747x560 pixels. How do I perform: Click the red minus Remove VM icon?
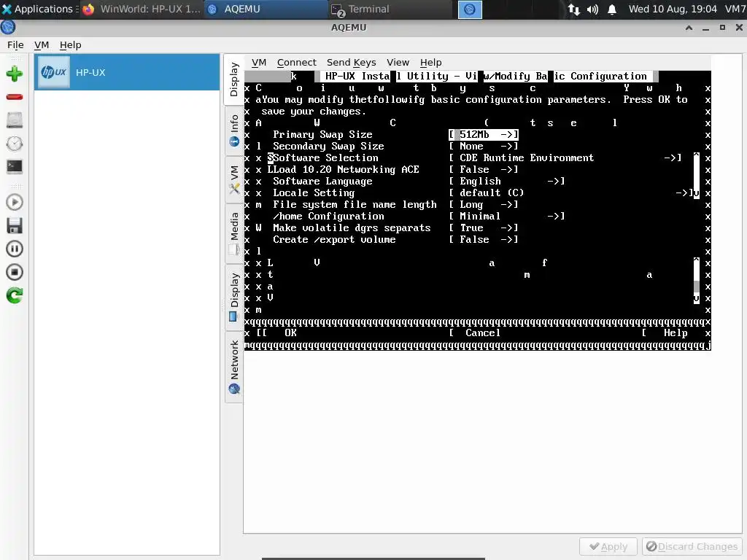(x=15, y=97)
